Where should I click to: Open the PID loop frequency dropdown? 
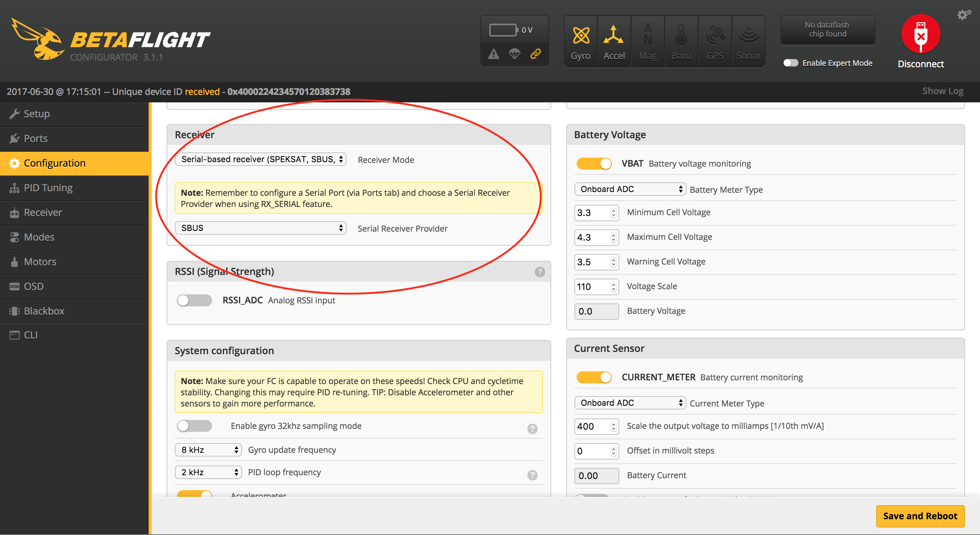[x=208, y=472]
